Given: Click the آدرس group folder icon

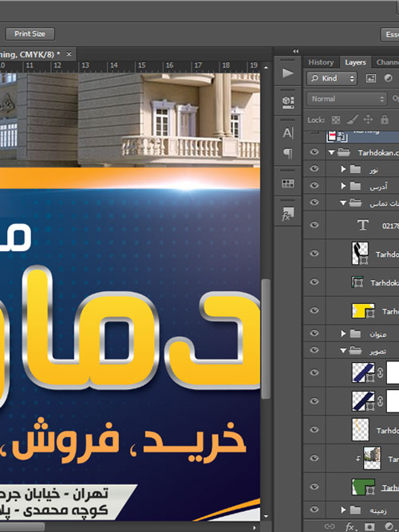Looking at the screenshot, I should (x=355, y=186).
